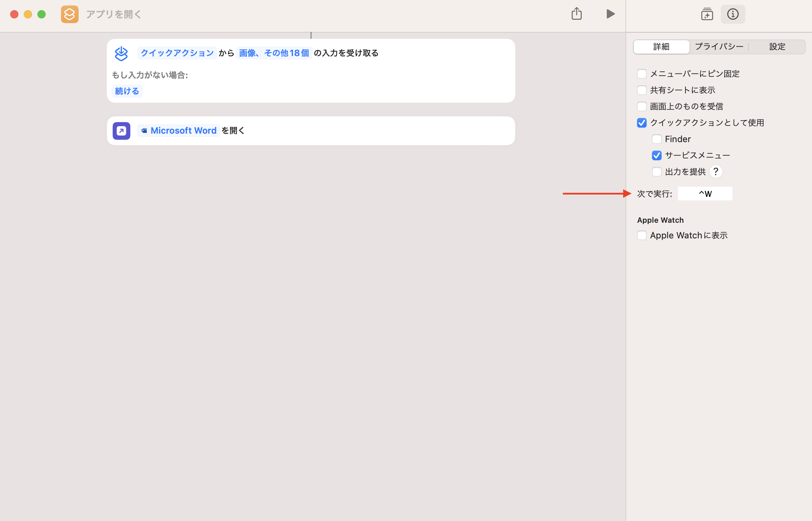Switch to the 設定 tab
812x521 pixels.
click(x=777, y=47)
